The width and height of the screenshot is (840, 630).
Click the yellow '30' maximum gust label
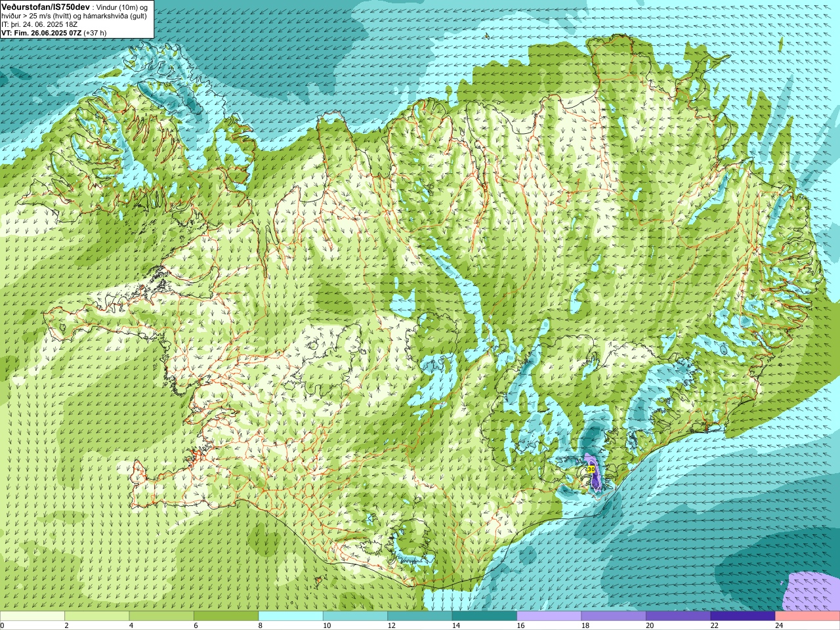click(591, 469)
